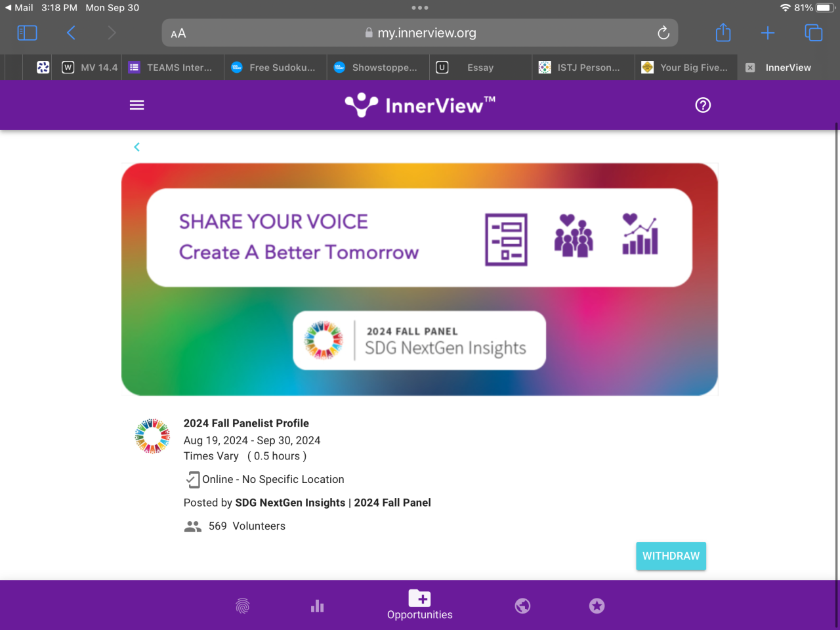Viewport: 840px width, 630px height.
Task: Close the InnerView browser tab
Action: coord(750,68)
